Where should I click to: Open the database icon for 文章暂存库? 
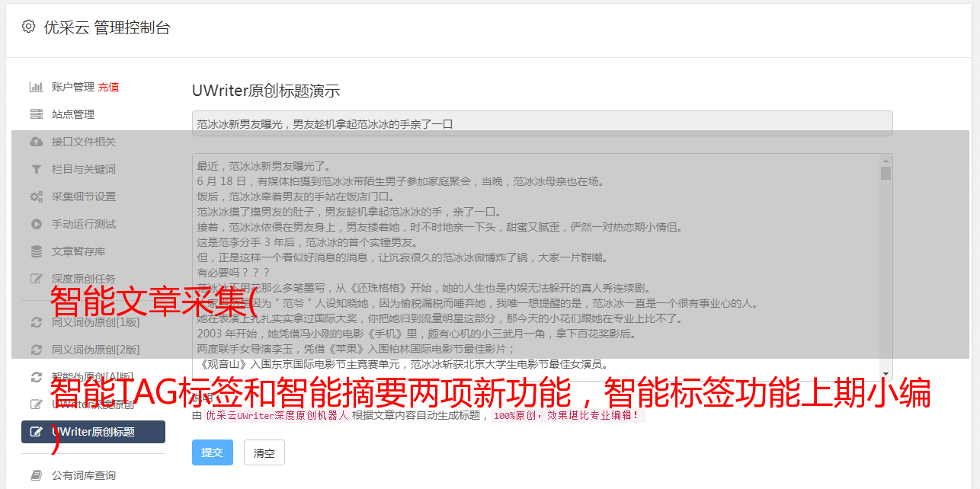point(36,251)
